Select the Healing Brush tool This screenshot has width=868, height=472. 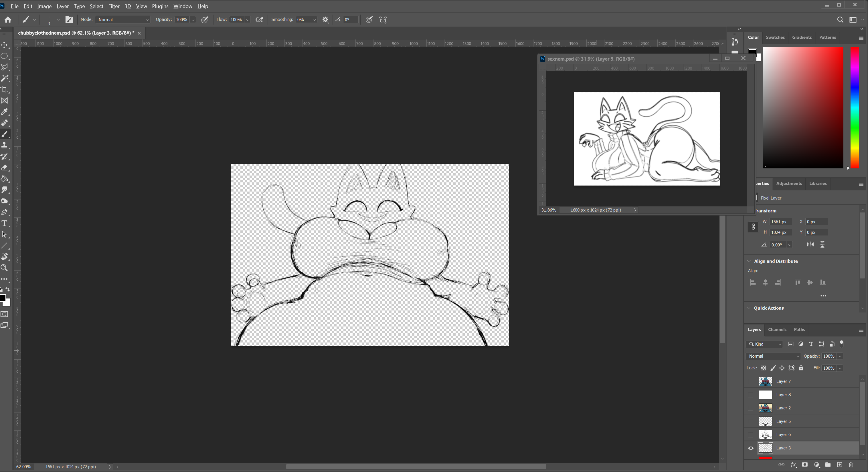pos(5,123)
